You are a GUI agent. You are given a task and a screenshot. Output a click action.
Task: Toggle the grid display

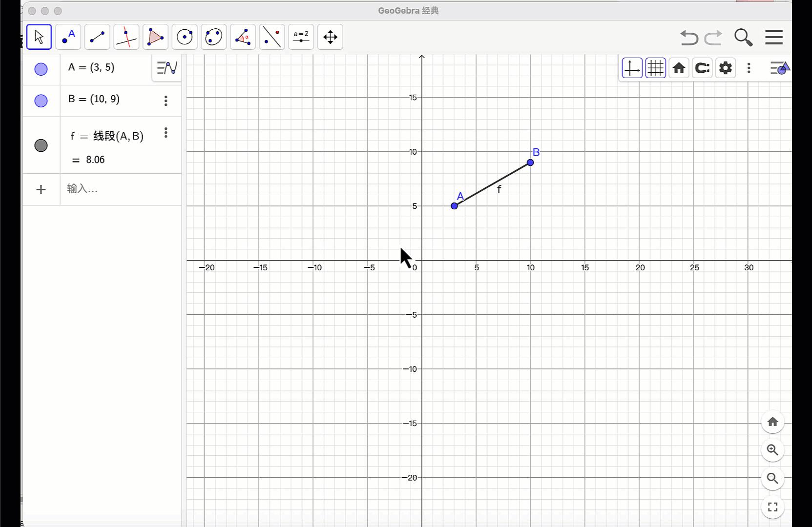655,68
